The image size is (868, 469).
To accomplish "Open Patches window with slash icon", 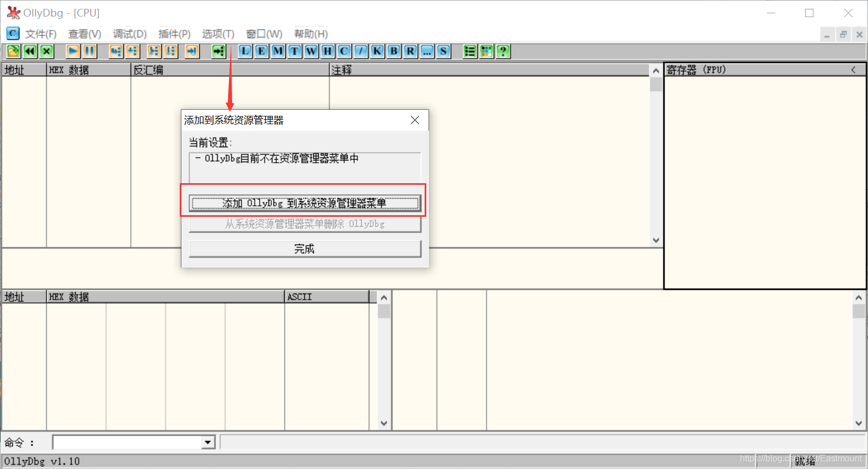I will pos(361,51).
